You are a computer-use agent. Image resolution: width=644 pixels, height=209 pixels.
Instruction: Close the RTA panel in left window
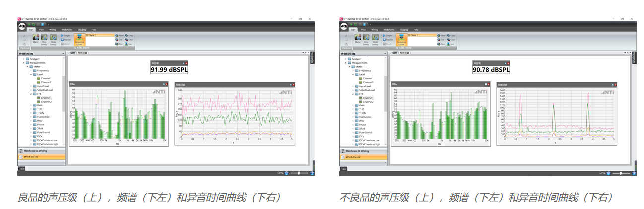coord(168,84)
